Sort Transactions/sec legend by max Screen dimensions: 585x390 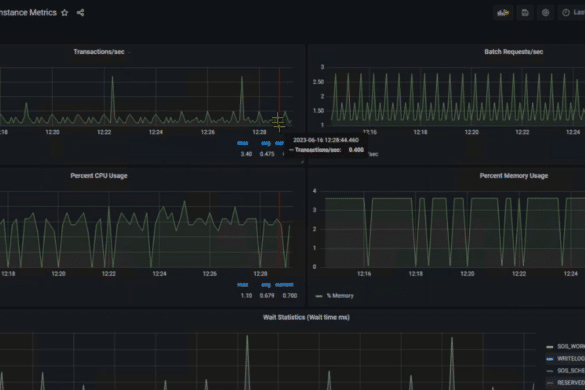[243, 143]
